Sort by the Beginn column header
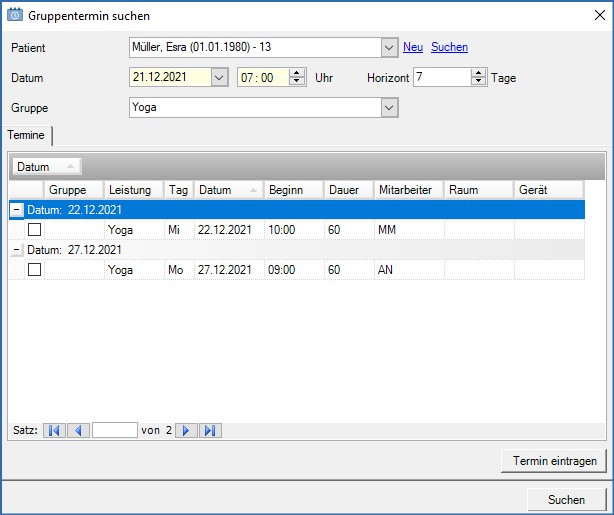 coord(293,190)
